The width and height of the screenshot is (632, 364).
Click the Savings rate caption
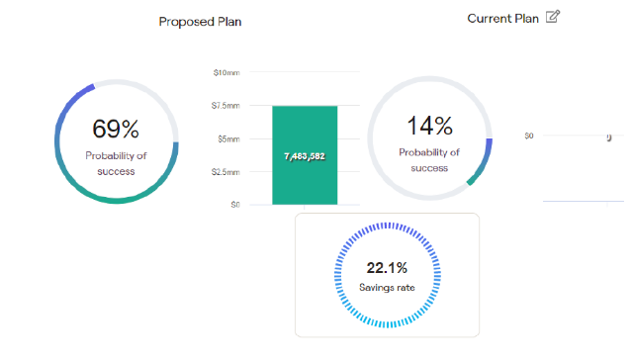click(387, 288)
